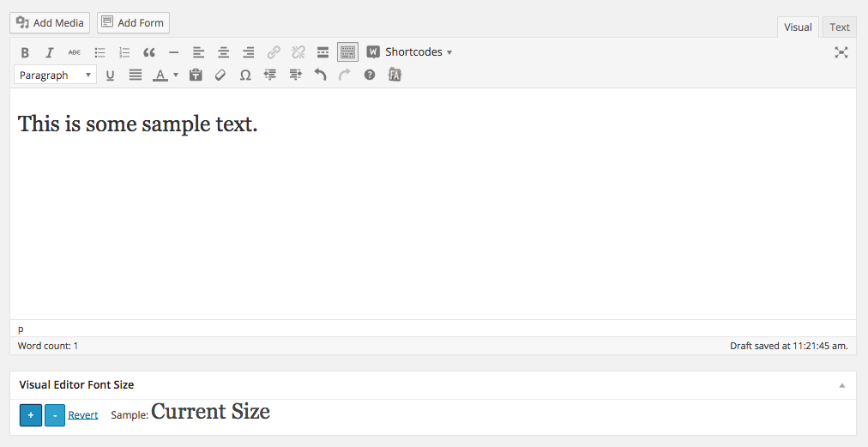Toggle bold formatting
Screen dimensions: 868x447
25,52
